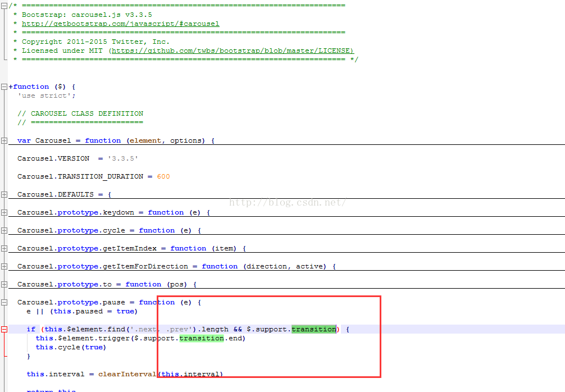Click '.next, .prev' selector string
The image size is (565, 392).
pos(162,329)
